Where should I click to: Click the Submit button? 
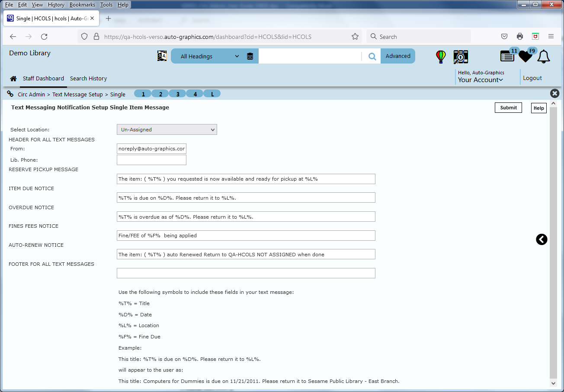tap(508, 108)
